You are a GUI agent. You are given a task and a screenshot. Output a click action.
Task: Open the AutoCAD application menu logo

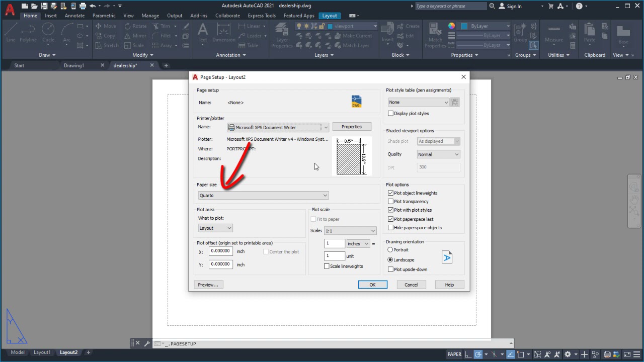[10, 9]
